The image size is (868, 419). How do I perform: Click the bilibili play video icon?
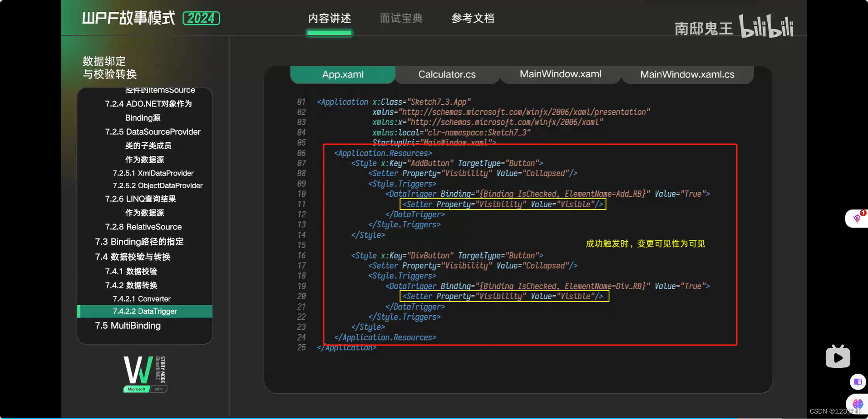pyautogui.click(x=838, y=356)
